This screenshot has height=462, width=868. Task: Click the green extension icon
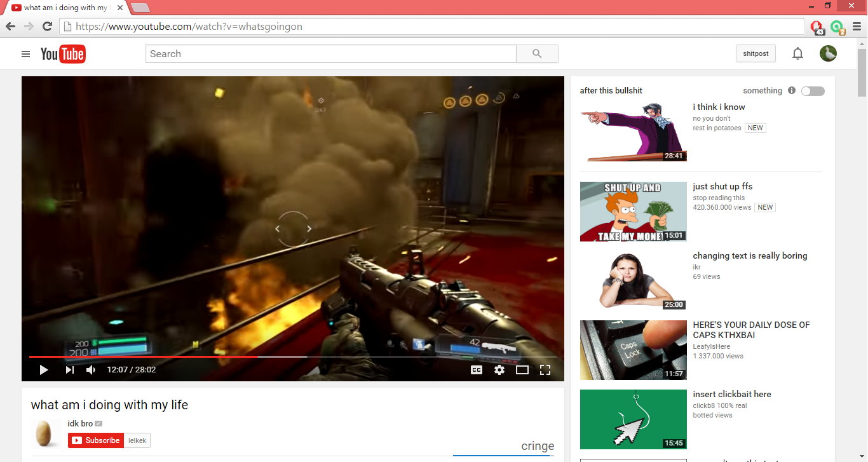(x=837, y=27)
